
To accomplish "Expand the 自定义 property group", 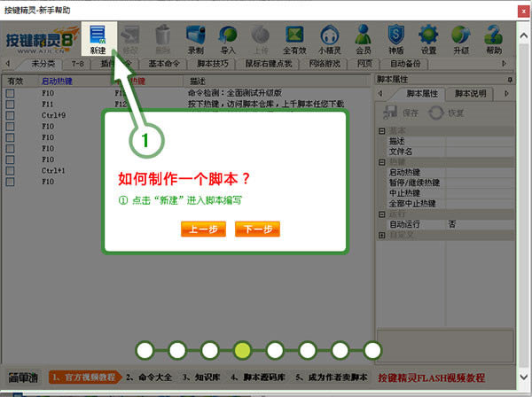I will click(x=381, y=235).
